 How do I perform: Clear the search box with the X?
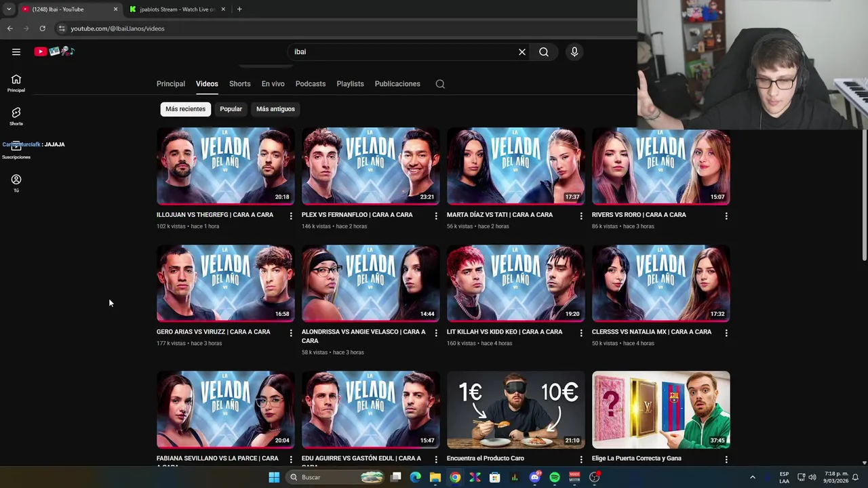tap(522, 52)
